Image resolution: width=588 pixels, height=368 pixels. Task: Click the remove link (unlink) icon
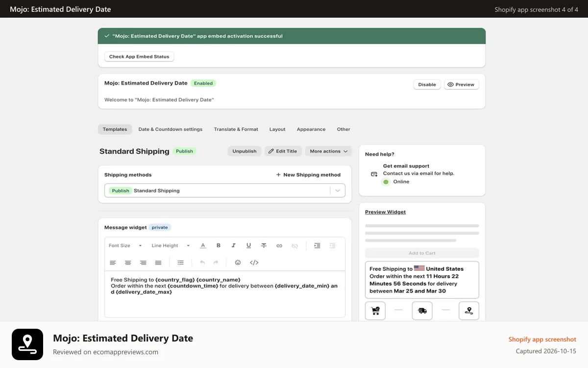point(294,246)
